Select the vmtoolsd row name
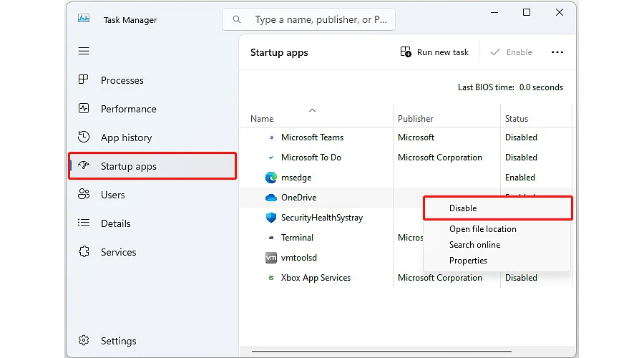This screenshot has height=358, width=644. point(298,258)
